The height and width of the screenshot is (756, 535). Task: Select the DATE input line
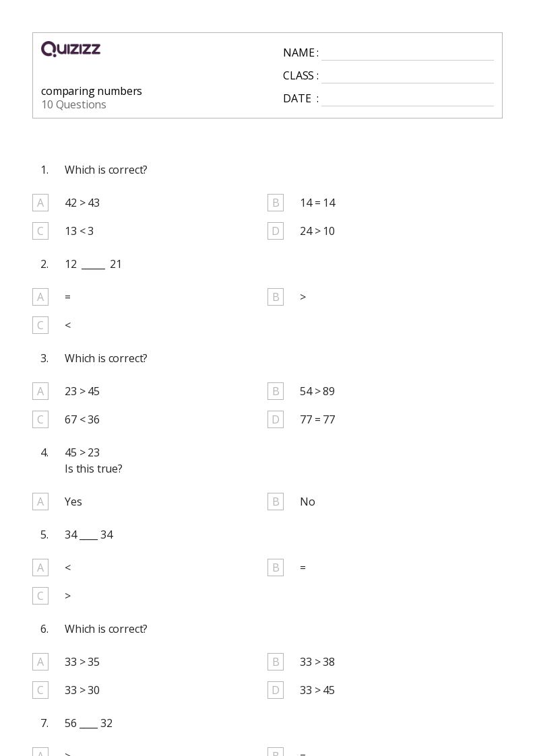(408, 99)
